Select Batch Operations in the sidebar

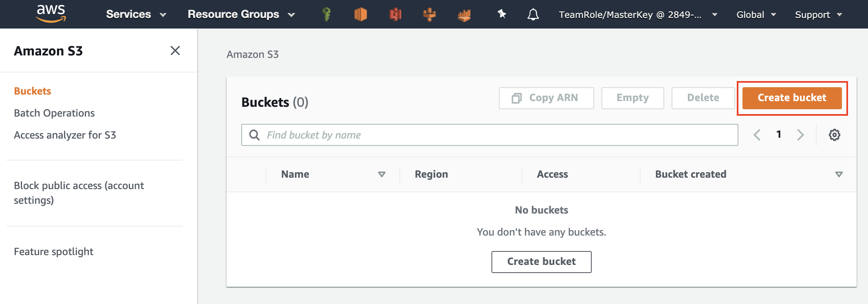tap(54, 113)
